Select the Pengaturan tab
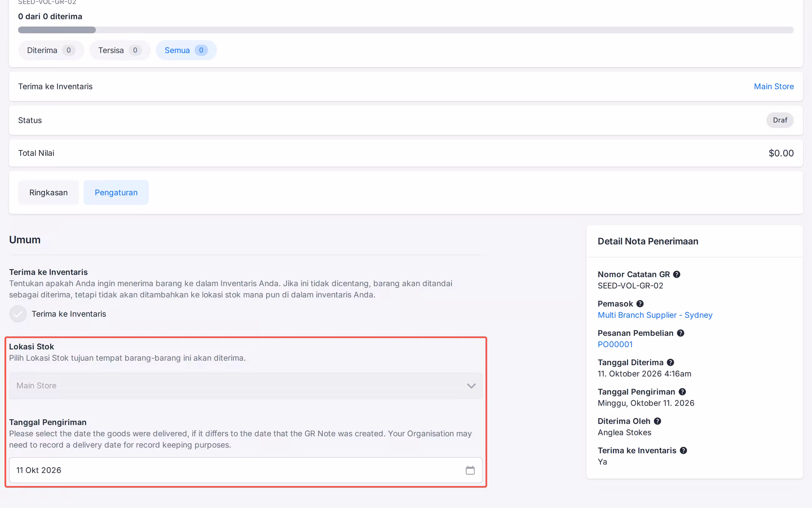Screen dimensions: 812x508 pyautogui.click(x=116, y=192)
